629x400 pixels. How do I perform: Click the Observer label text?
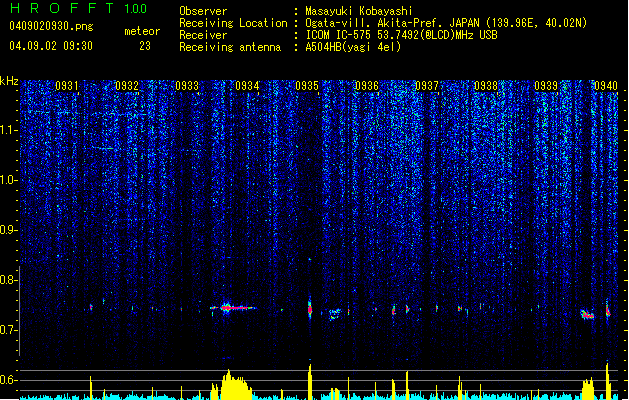(203, 11)
